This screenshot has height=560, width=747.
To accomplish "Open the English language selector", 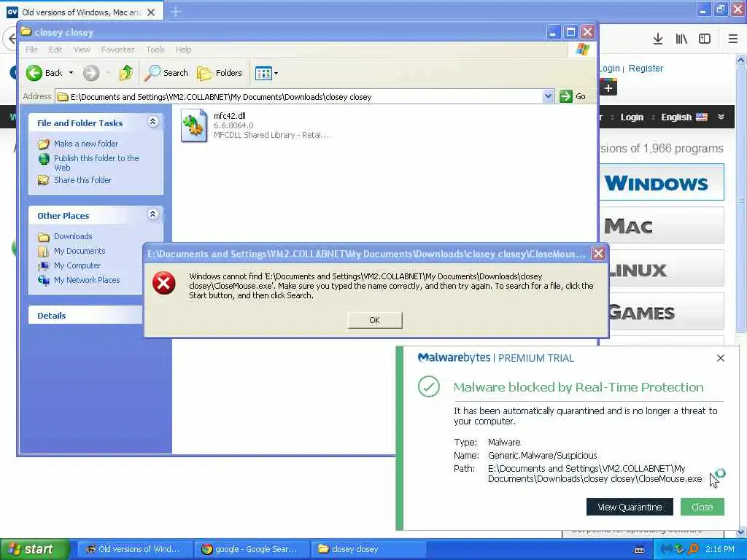I will (x=684, y=117).
